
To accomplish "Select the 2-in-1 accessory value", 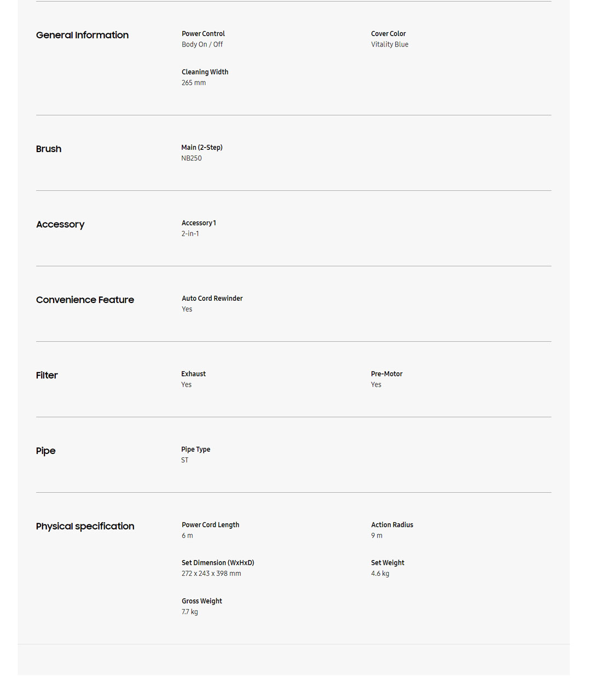I will click(x=190, y=234).
